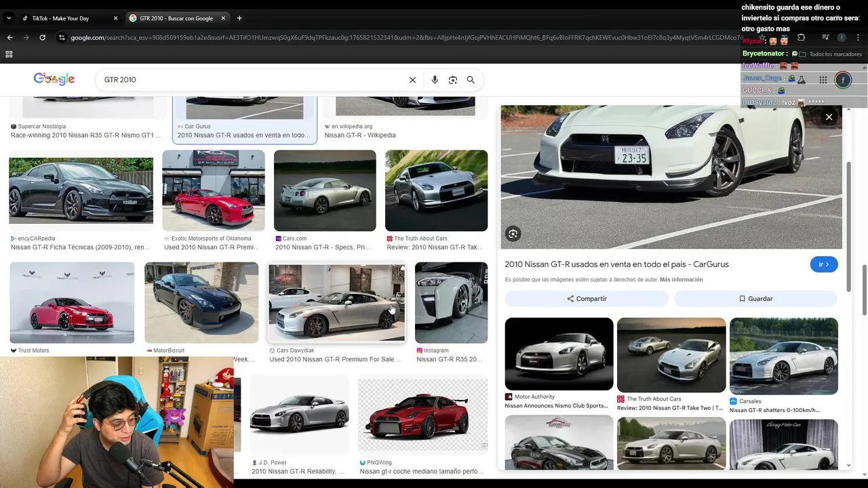Close the GTR 2010 Google tab
Viewport: 868px width, 488px height.
(223, 18)
